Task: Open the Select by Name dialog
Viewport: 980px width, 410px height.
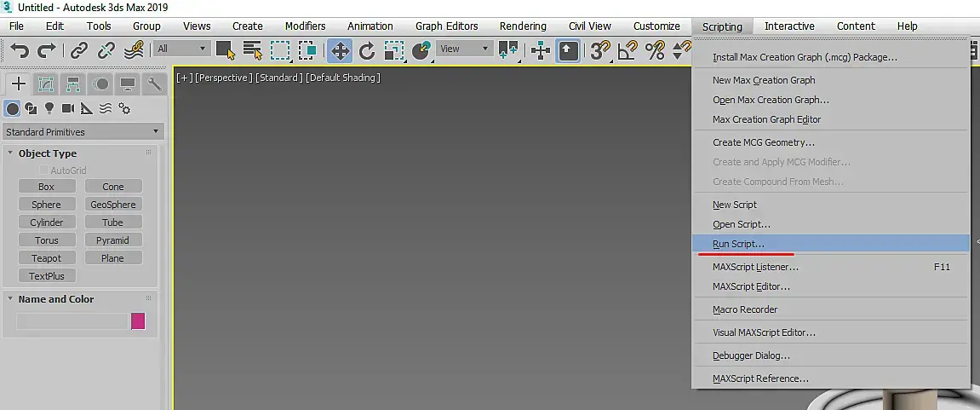Action: [x=253, y=50]
